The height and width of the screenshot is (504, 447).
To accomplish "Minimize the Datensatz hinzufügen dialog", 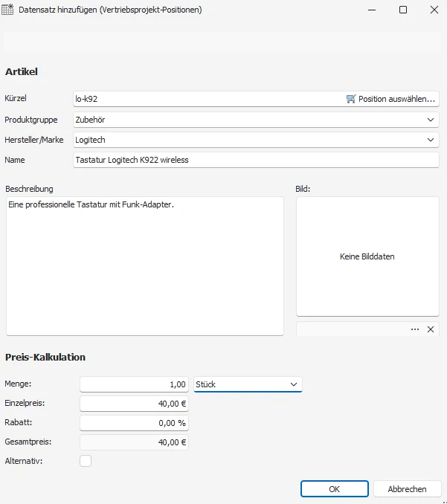I will (x=372, y=10).
